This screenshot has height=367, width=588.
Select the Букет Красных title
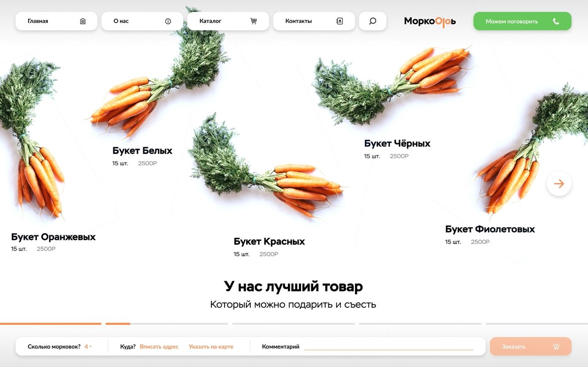[x=269, y=241]
